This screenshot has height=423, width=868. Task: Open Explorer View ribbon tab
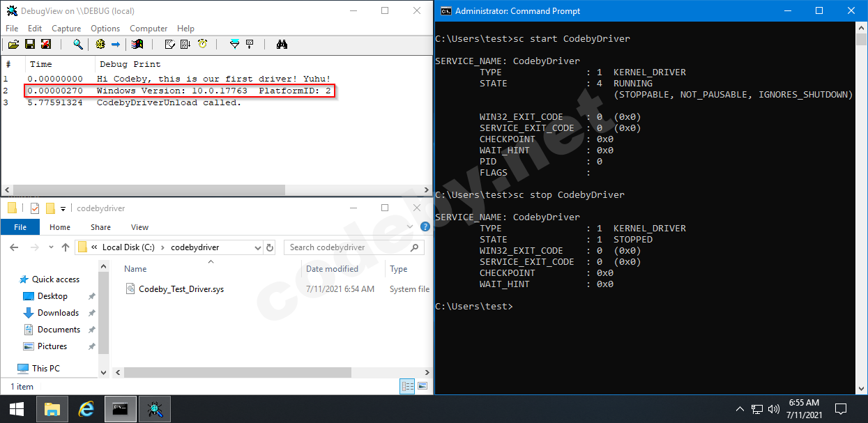click(139, 227)
